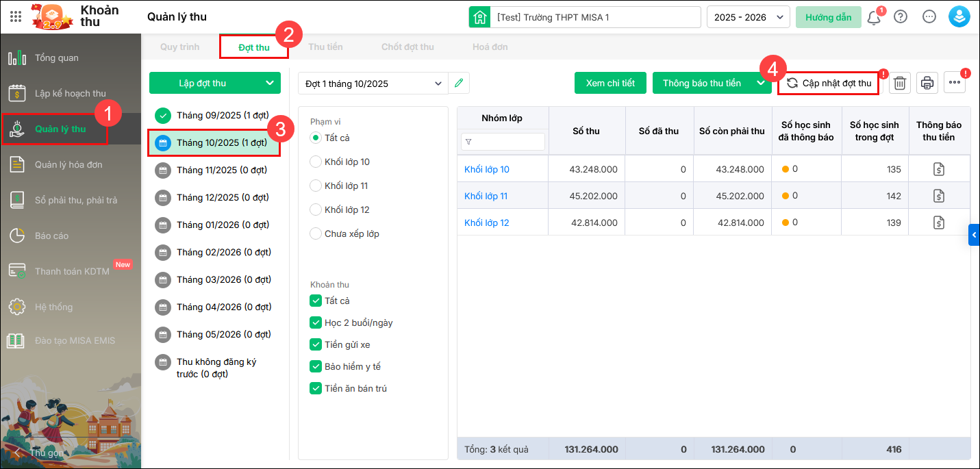Open payment notice icon for Khối lớp 10
980x469 pixels.
[x=939, y=169]
